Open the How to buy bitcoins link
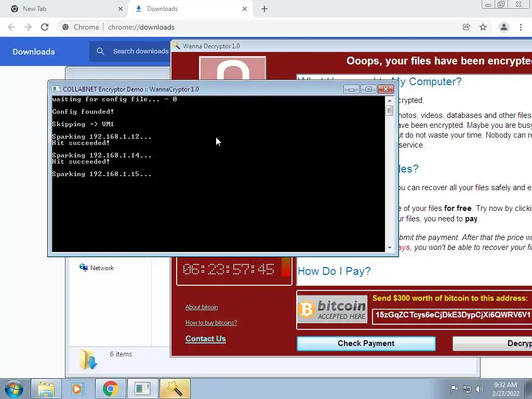The image size is (532, 399). (x=211, y=323)
